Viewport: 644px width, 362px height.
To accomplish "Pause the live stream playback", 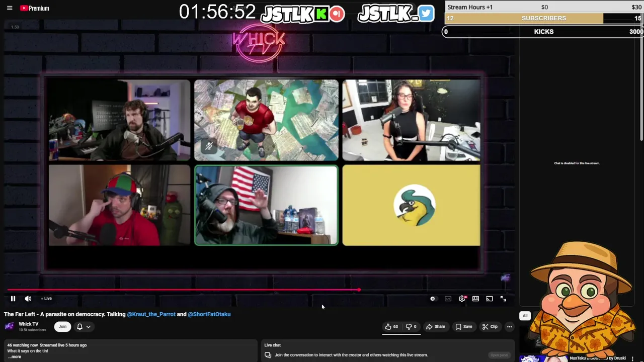I will [13, 299].
